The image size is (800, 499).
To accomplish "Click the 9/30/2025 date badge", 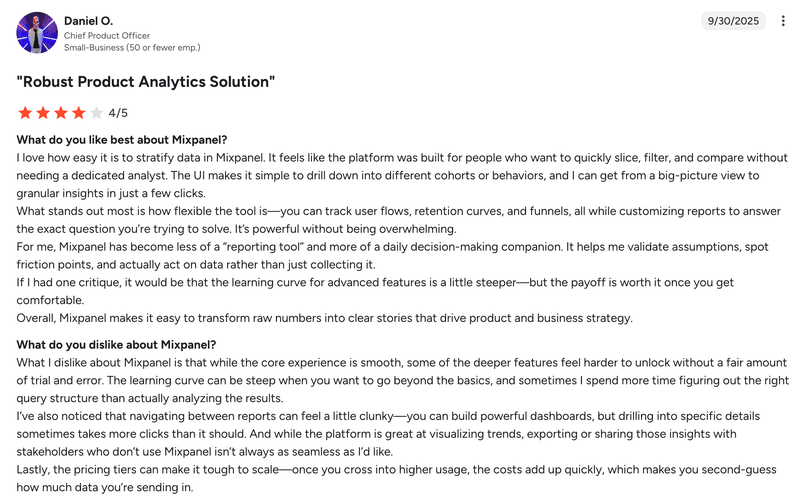I will (734, 21).
